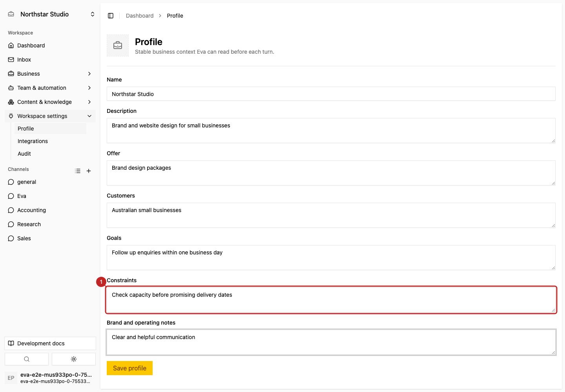Save the profile changes
Viewport: 565px width, 392px height.
pyautogui.click(x=129, y=368)
